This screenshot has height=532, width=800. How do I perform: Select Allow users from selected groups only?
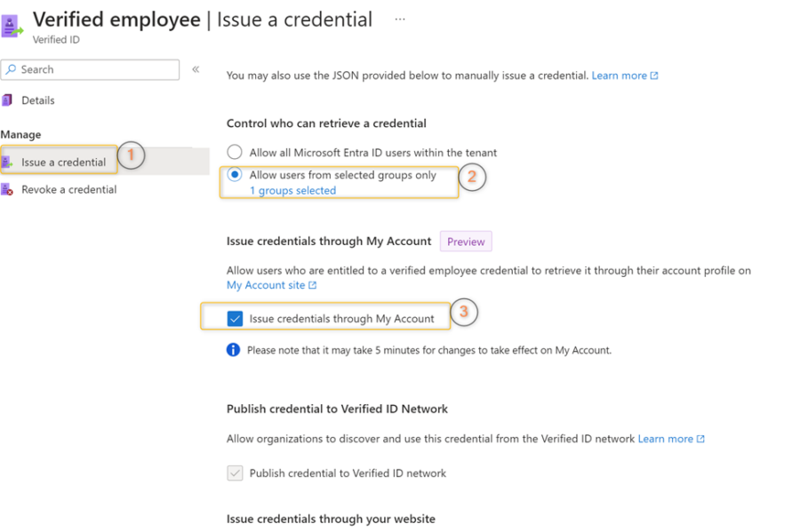235,175
